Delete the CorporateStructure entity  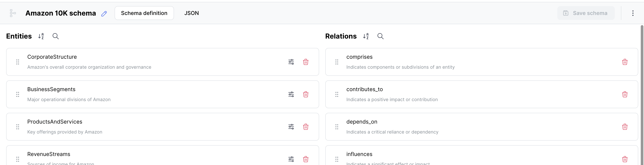coord(305,62)
